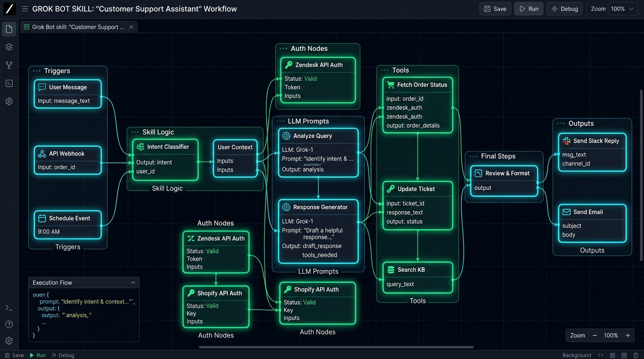Click "subject" on Send Email
The height and width of the screenshot is (359, 644).
tap(572, 226)
